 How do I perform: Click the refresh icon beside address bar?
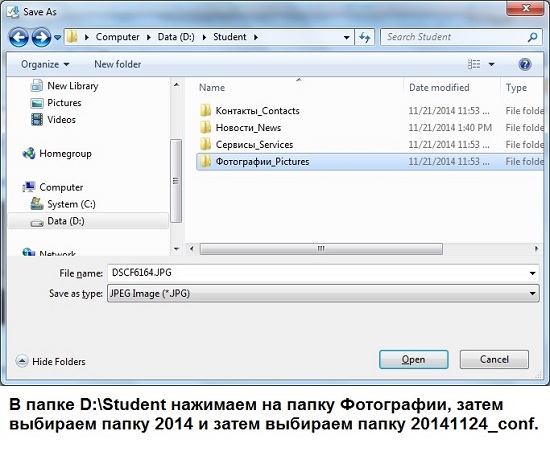pos(365,37)
